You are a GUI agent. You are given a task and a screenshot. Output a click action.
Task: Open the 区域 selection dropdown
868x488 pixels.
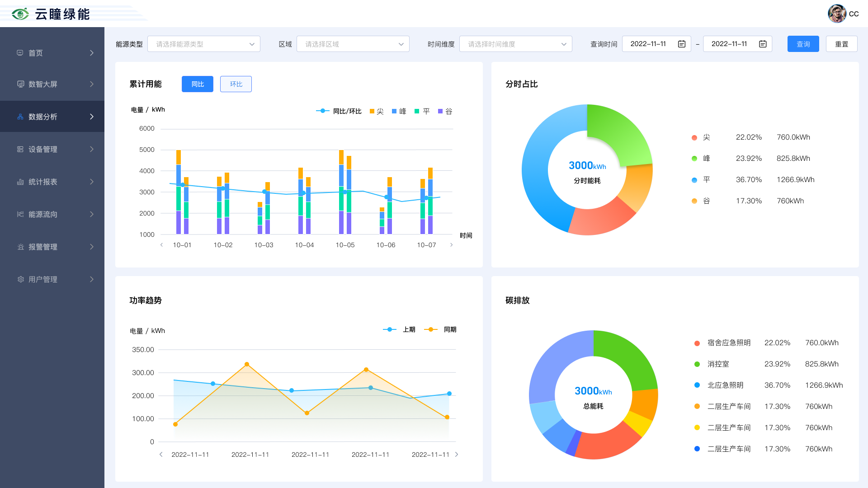click(x=353, y=44)
